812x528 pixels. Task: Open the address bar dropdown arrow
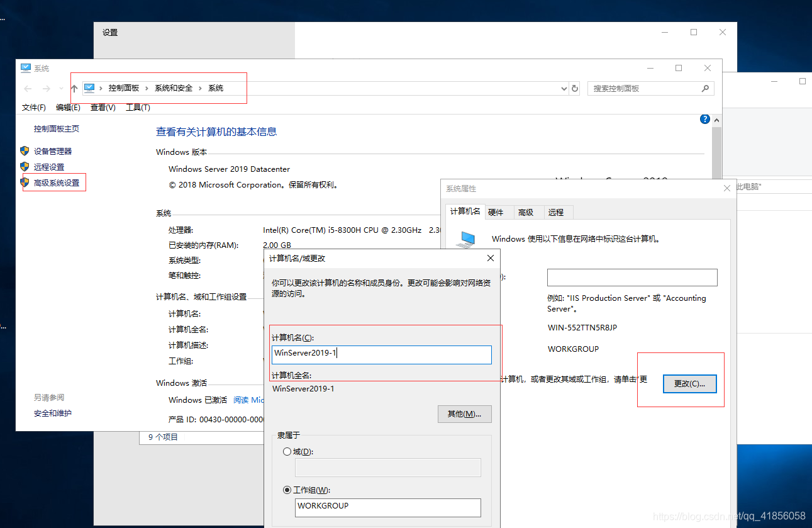564,88
